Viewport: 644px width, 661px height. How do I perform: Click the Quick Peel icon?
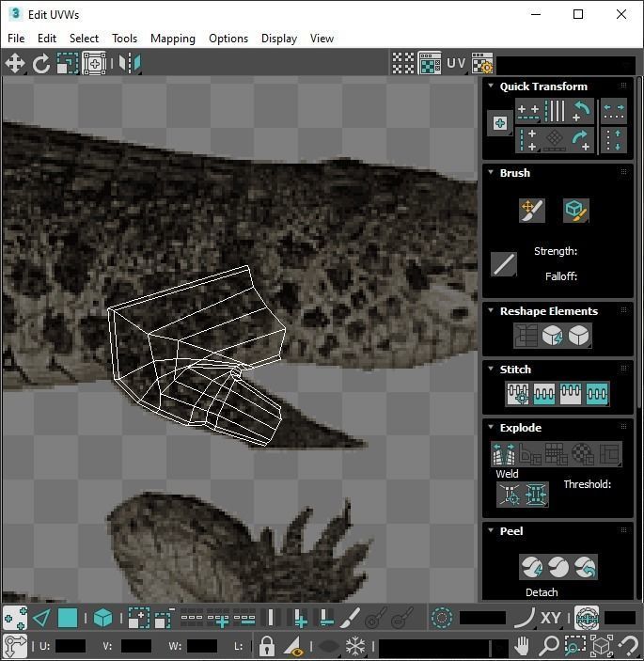pos(532,567)
